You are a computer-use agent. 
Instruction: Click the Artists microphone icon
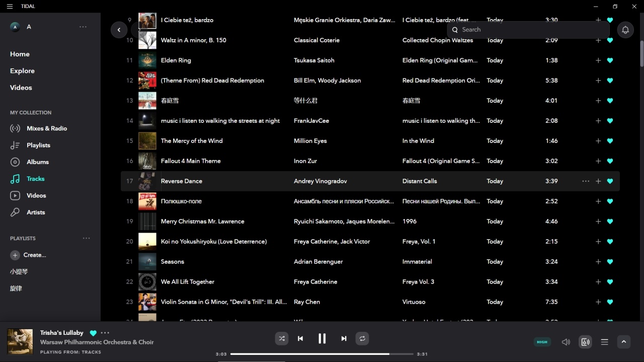16,212
